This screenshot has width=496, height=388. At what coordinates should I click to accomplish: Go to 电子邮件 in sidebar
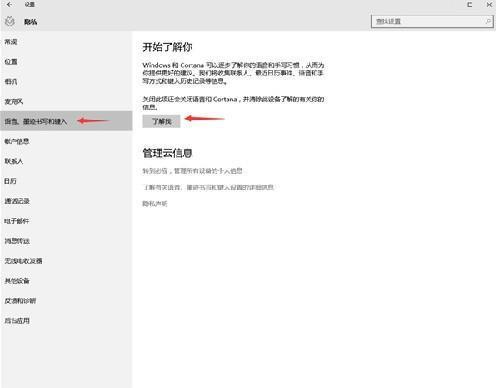(17, 221)
